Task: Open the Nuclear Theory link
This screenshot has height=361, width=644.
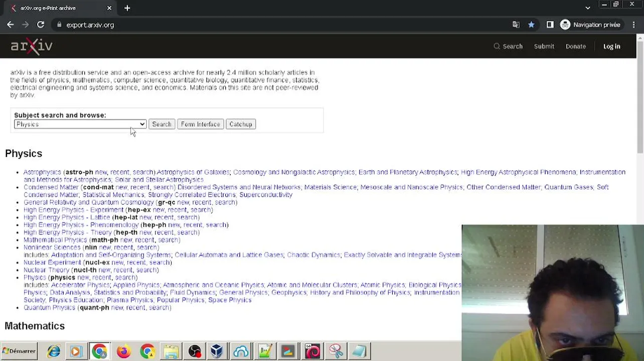Action: [x=46, y=270]
